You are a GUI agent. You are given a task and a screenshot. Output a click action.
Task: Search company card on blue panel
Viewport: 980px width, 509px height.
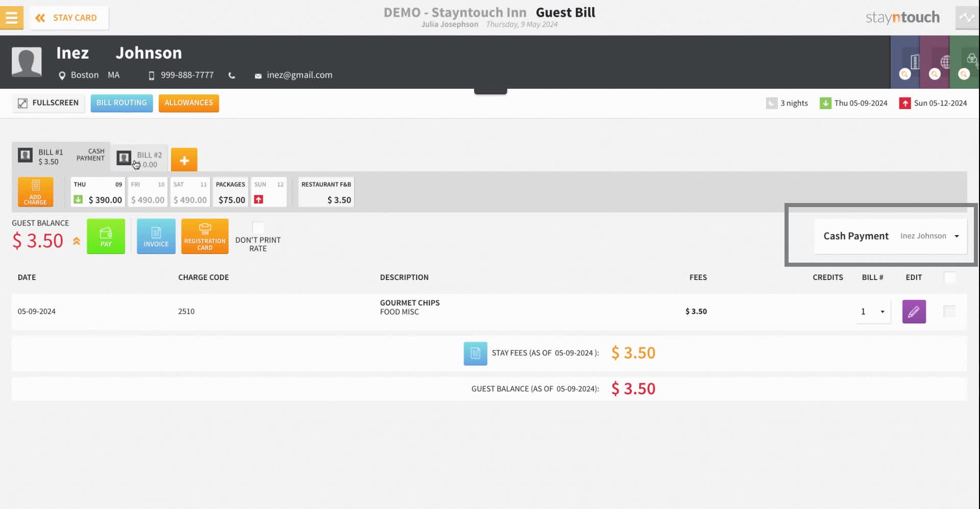point(905,74)
